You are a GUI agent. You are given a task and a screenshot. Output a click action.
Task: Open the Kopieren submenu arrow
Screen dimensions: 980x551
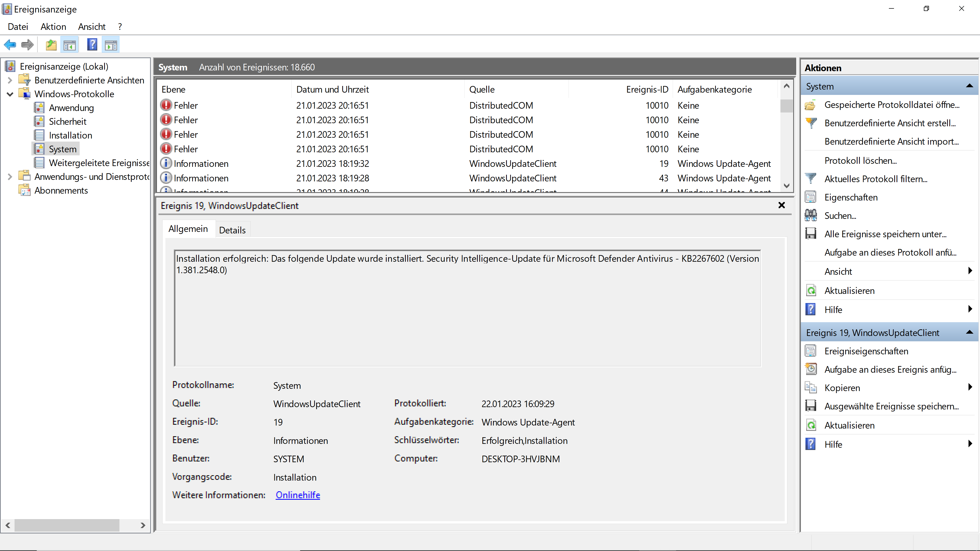click(x=970, y=387)
